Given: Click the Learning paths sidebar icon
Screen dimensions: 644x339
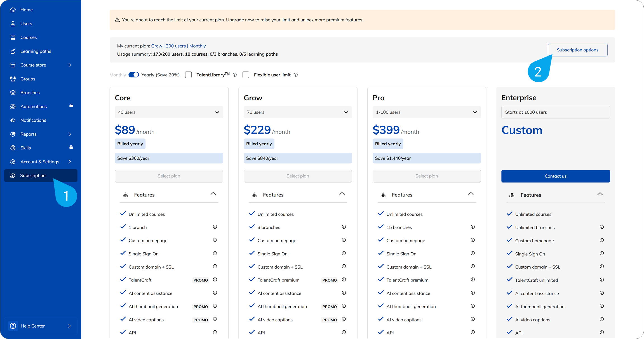Looking at the screenshot, I should click(x=13, y=51).
